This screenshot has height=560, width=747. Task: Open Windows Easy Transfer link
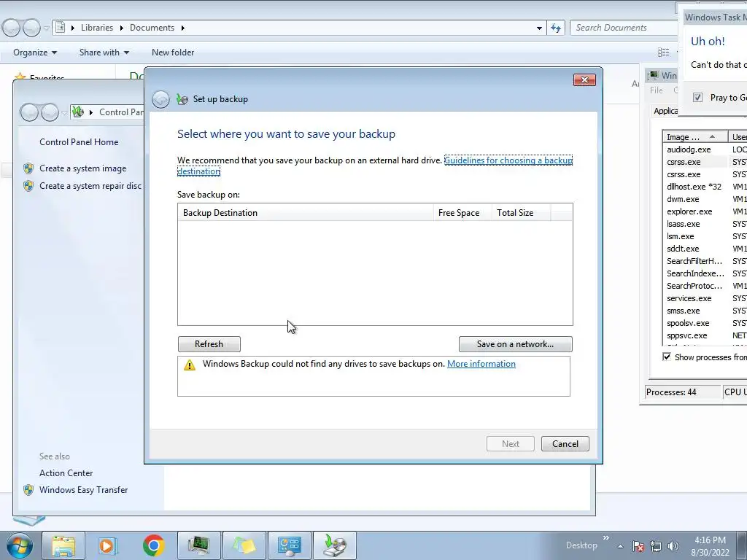click(84, 490)
